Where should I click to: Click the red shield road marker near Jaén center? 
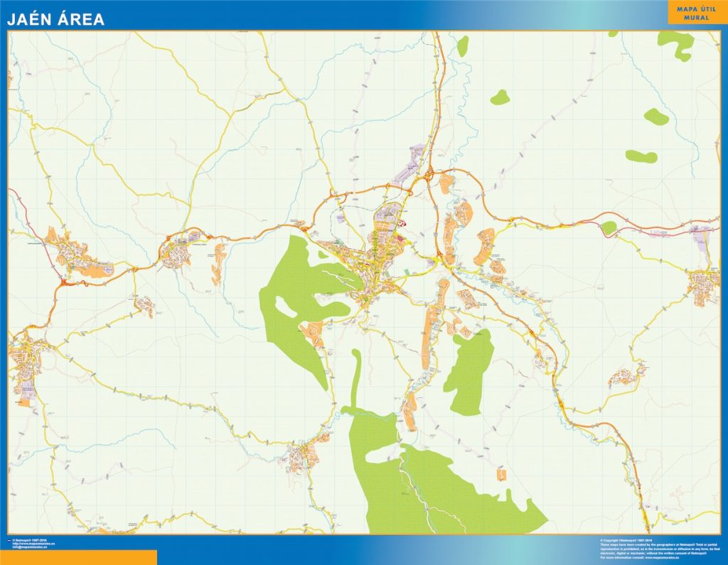(402, 222)
